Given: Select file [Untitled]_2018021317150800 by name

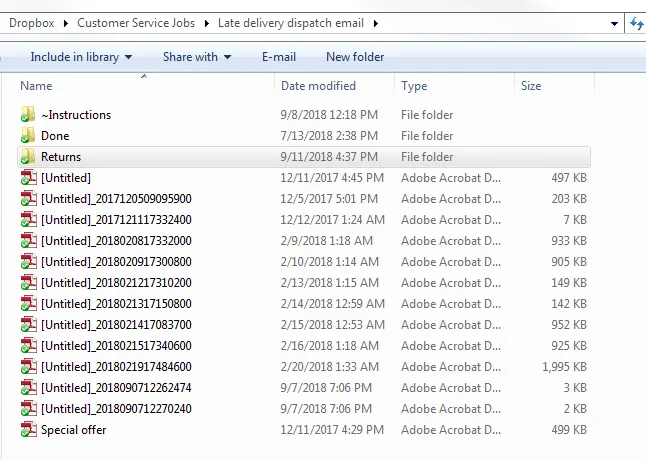Looking at the screenshot, I should point(117,304).
